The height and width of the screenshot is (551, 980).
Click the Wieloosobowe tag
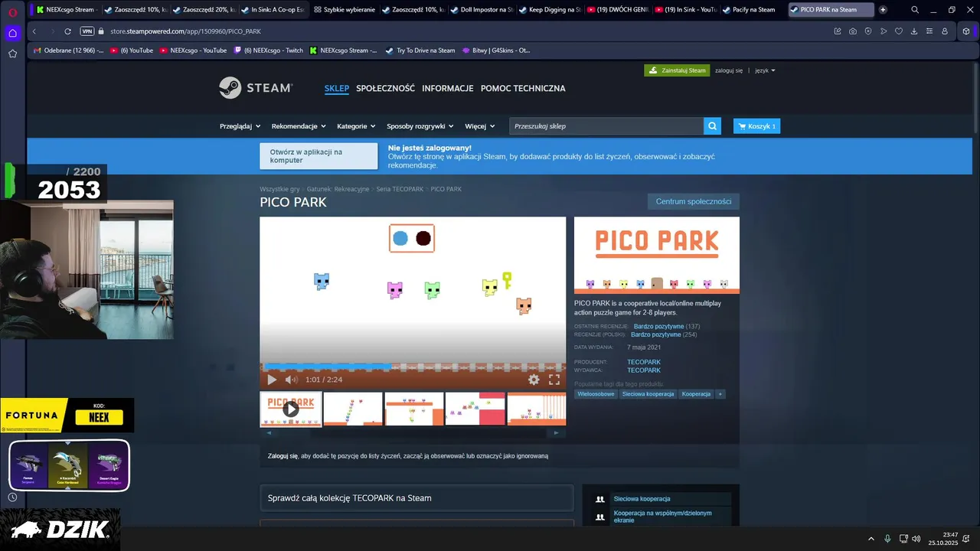(x=596, y=394)
